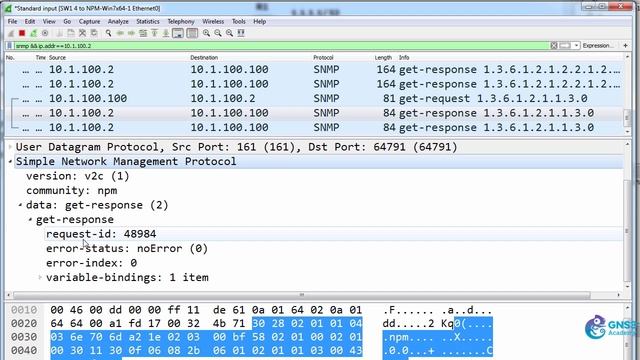The image size is (640, 360).
Task: Select error-status: noError (0) field
Action: click(x=127, y=249)
